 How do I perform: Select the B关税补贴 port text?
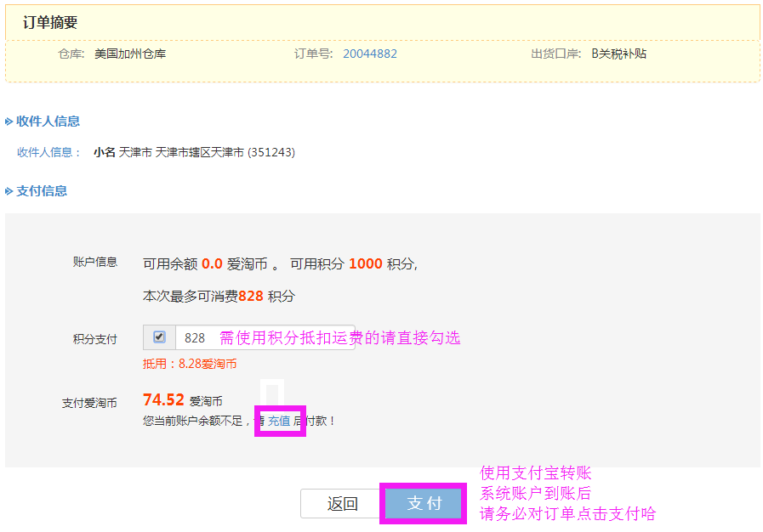click(x=619, y=54)
